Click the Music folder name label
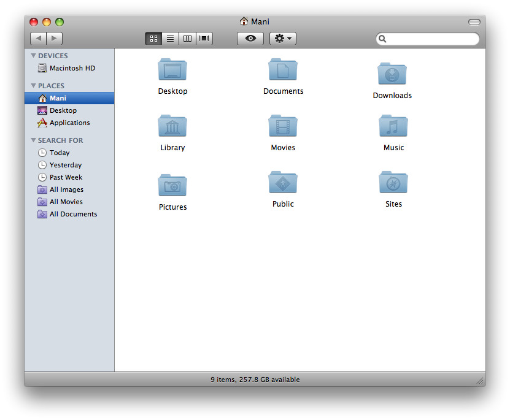Screen dimensions: 510x420 click(393, 148)
